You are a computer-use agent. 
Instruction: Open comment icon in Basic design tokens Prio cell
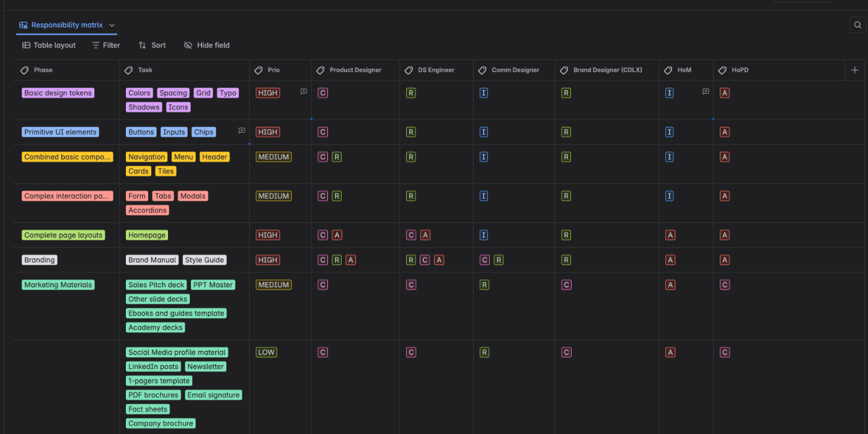(304, 92)
